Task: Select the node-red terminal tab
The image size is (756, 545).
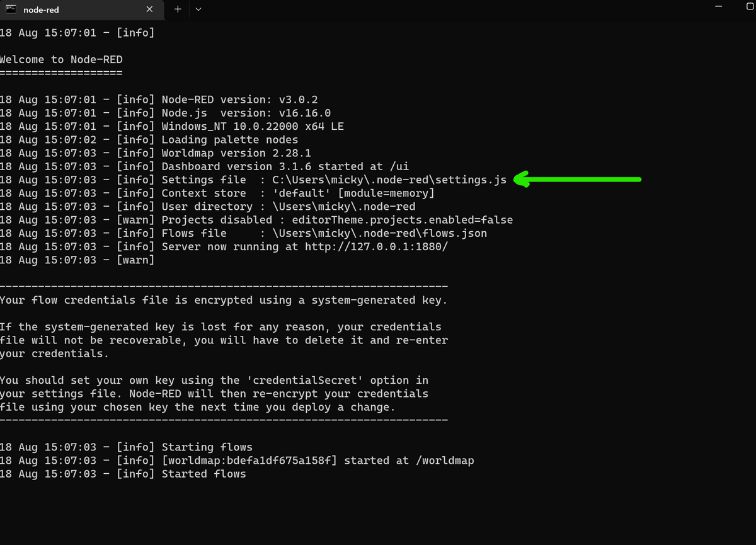Action: click(82, 9)
